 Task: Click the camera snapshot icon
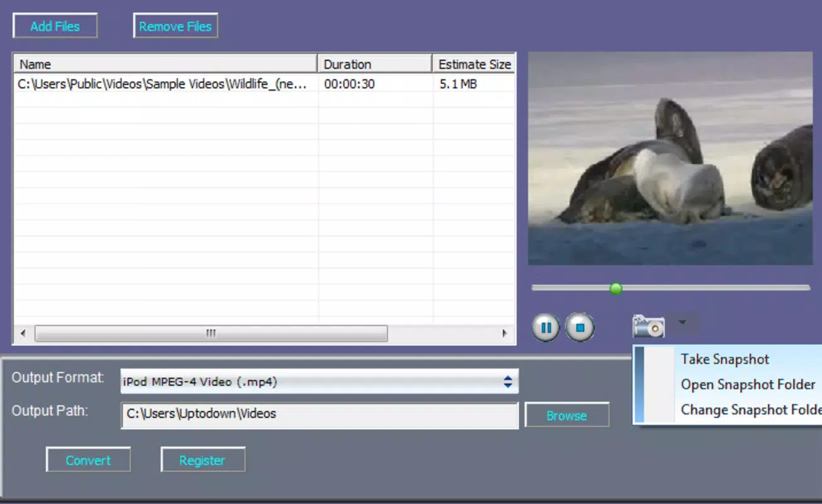648,326
